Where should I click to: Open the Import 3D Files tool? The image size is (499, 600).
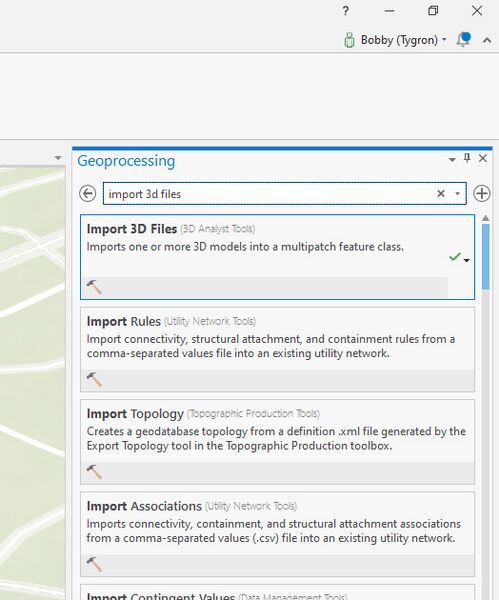click(277, 257)
